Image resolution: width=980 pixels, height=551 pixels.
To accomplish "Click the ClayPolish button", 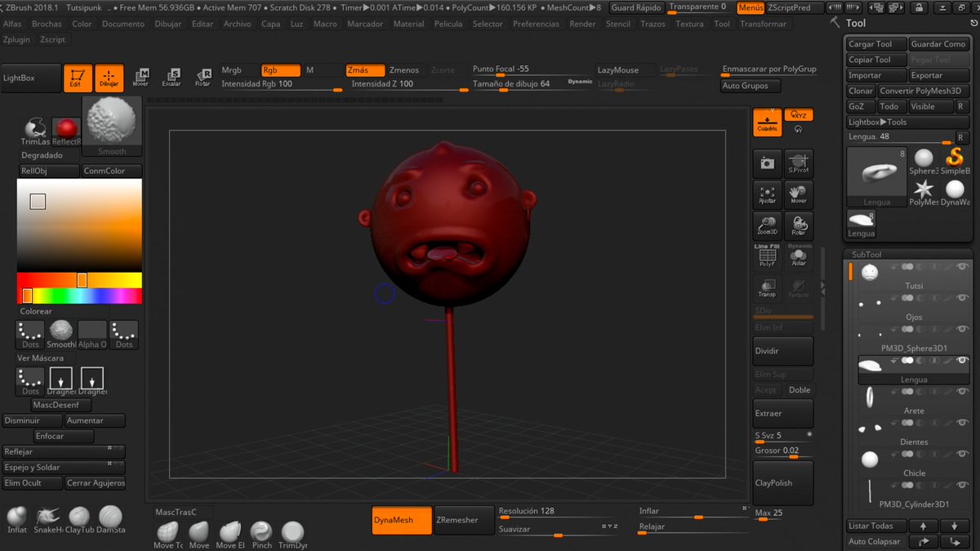I will (783, 482).
